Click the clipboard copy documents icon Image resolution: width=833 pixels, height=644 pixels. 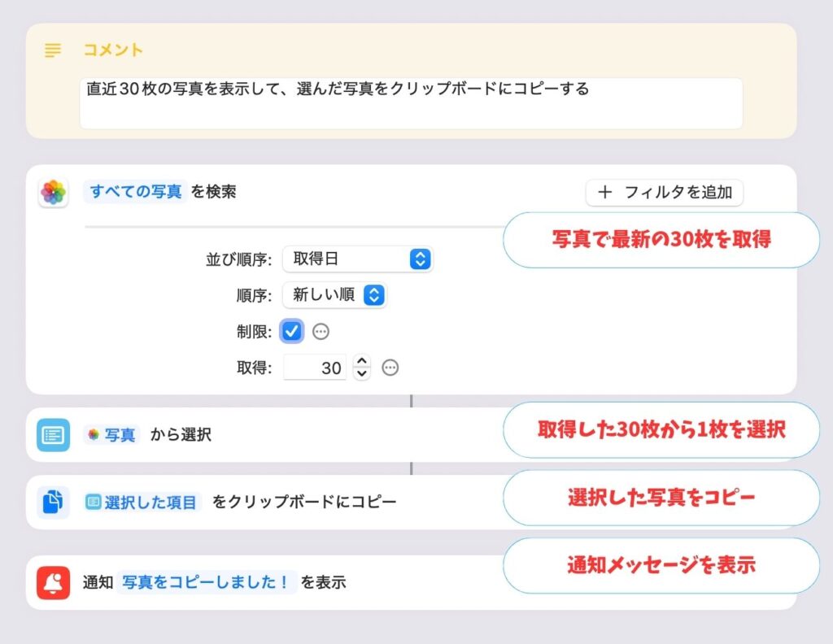(53, 502)
